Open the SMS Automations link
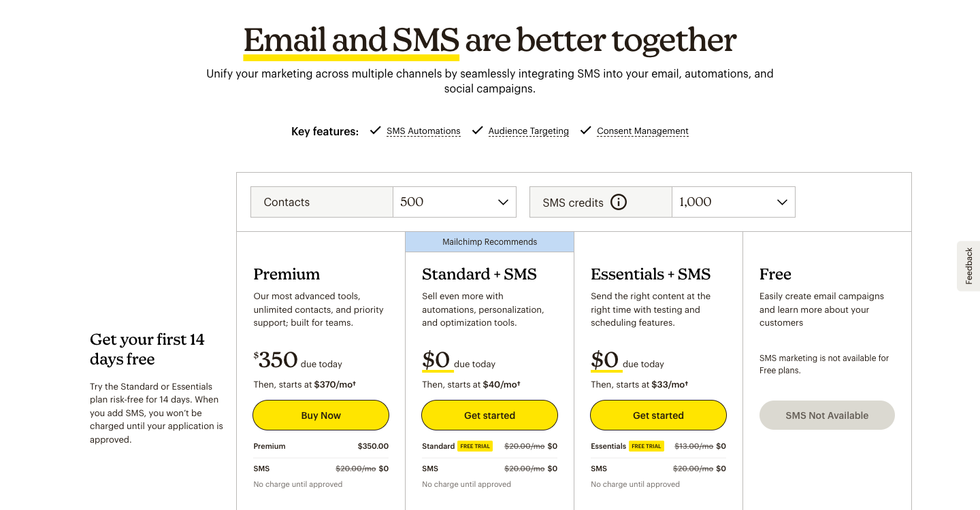 pos(423,131)
